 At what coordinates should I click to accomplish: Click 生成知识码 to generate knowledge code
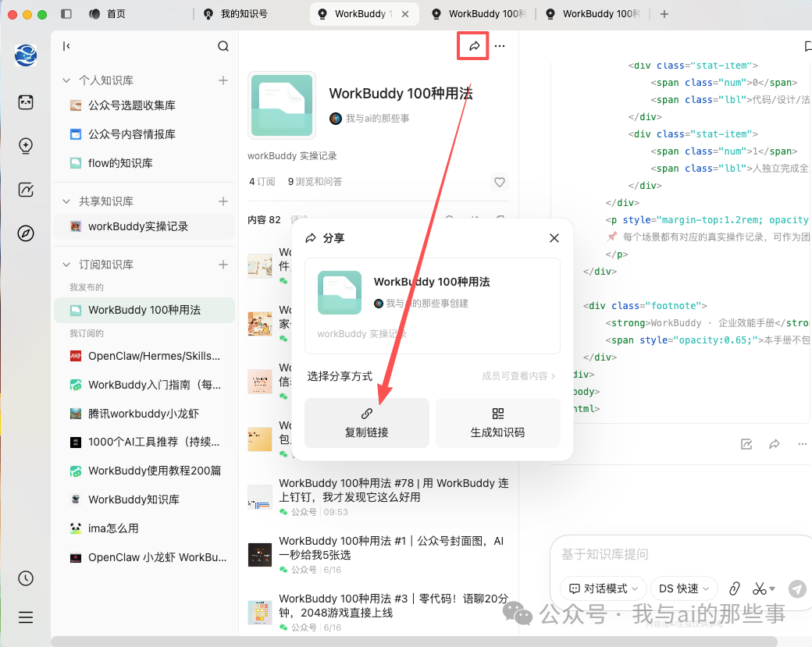tap(497, 423)
